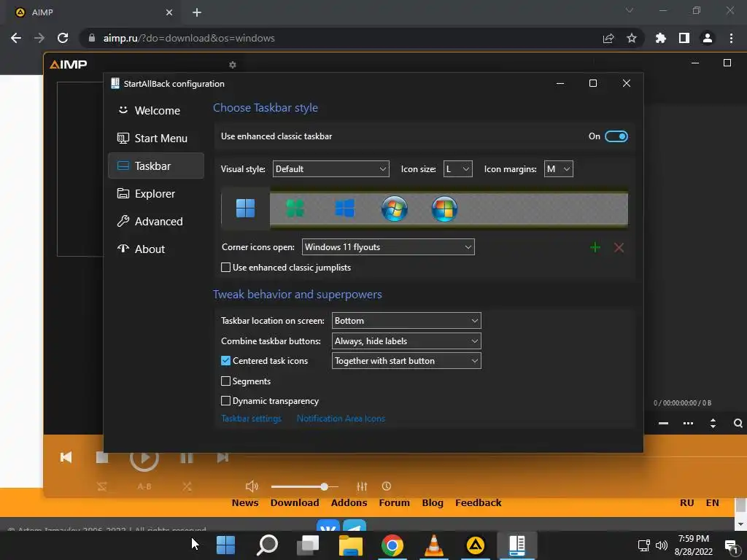Click the share page icon in address bar

[x=608, y=38]
